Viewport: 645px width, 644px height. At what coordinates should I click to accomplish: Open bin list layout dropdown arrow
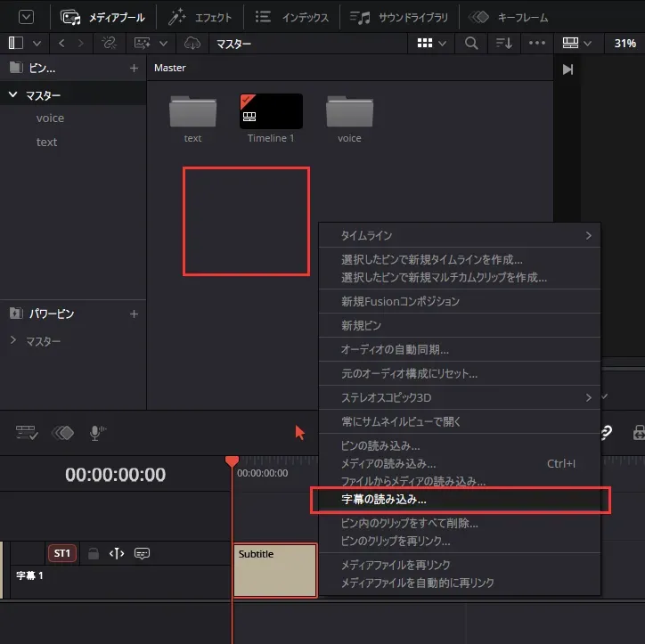coord(37,43)
